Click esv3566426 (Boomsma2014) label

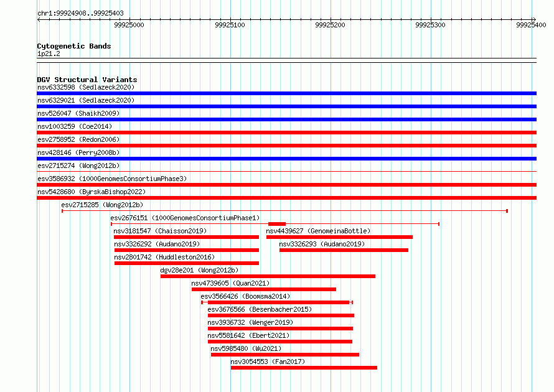pyautogui.click(x=245, y=296)
